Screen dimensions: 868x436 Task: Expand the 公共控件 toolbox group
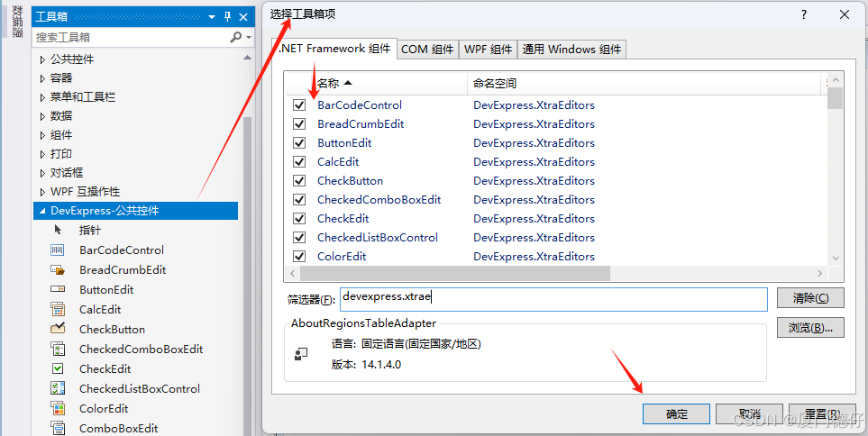42,59
